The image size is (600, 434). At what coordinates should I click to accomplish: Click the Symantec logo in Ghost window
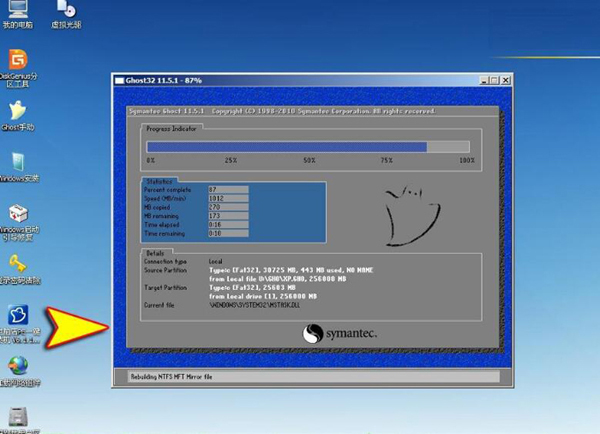click(339, 333)
